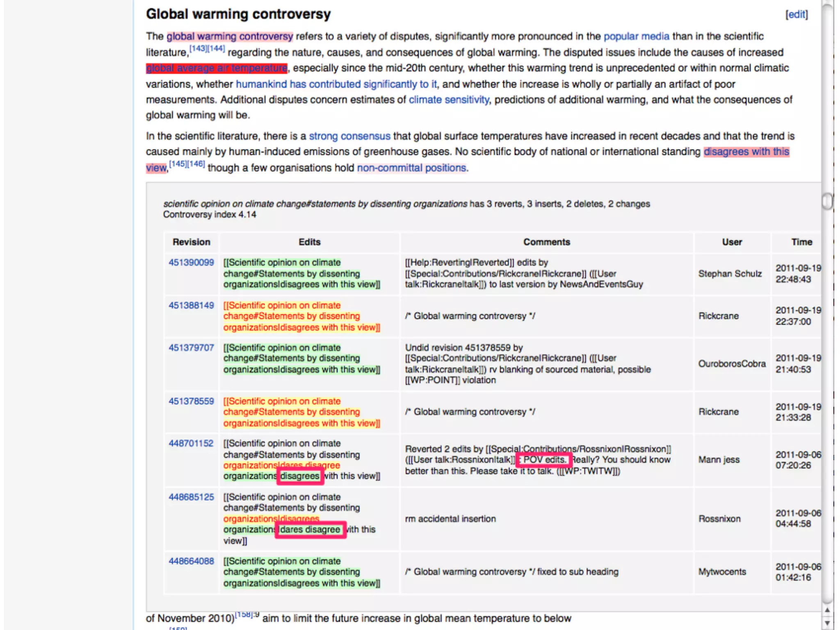The image size is (840, 630).
Task: Open revision 451379707
Action: (x=191, y=348)
